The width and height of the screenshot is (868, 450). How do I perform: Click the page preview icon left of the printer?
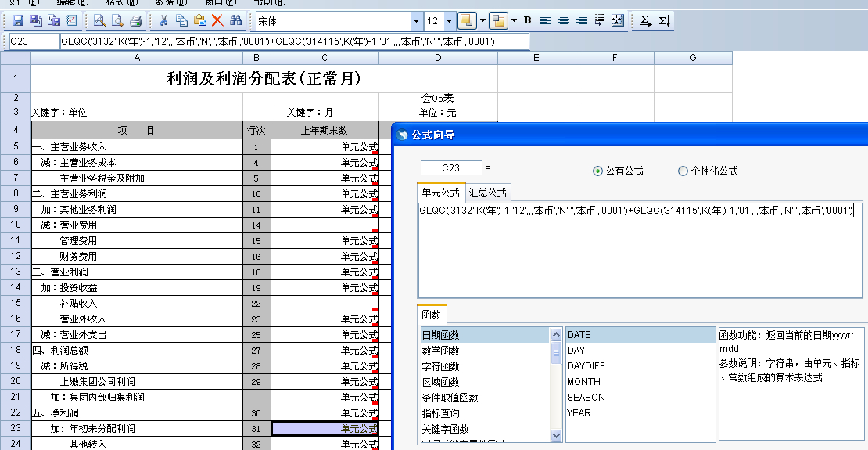(117, 21)
